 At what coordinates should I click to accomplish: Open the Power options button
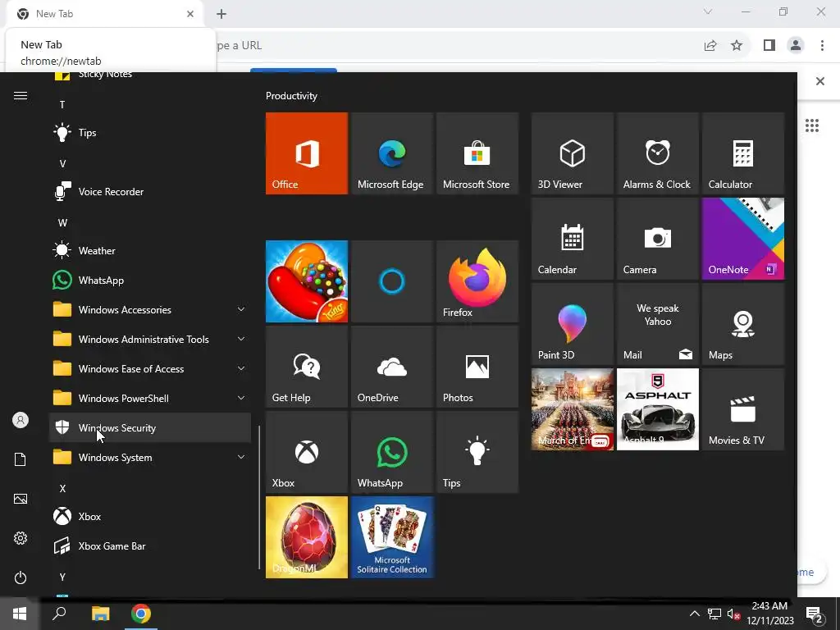21,577
